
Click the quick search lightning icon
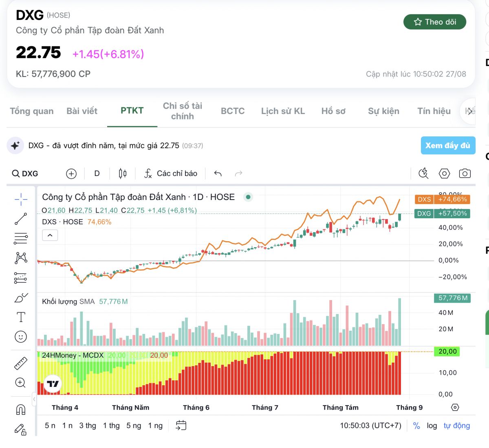[424, 173]
